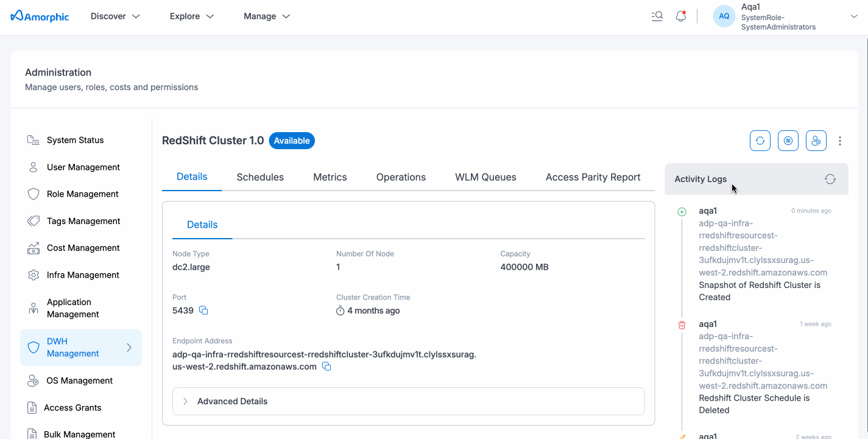Image resolution: width=868 pixels, height=439 pixels.
Task: Click 'Redshift Cluster Schedule is Deleted' log entry
Action: click(754, 404)
